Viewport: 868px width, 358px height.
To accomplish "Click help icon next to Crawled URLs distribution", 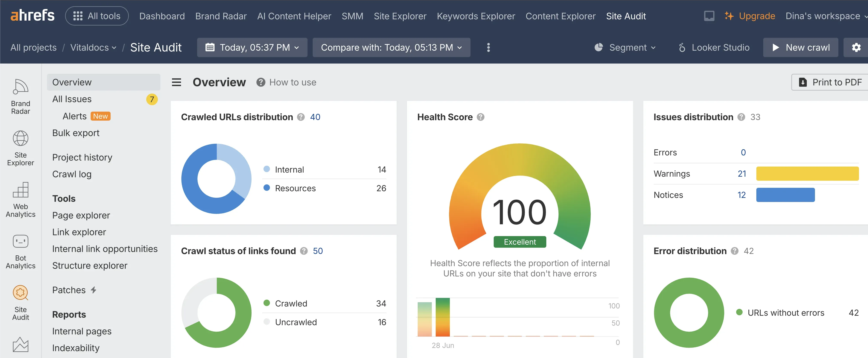I will (301, 117).
